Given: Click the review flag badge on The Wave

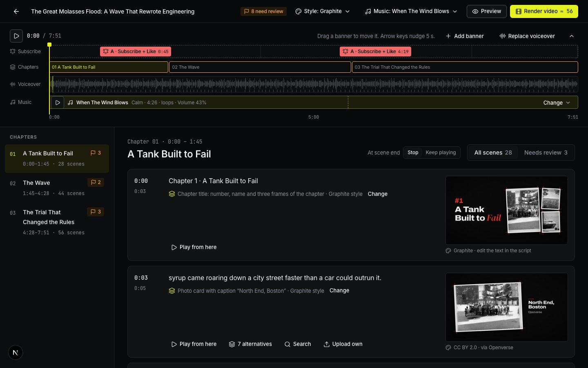Looking at the screenshot, I should click(x=96, y=182).
